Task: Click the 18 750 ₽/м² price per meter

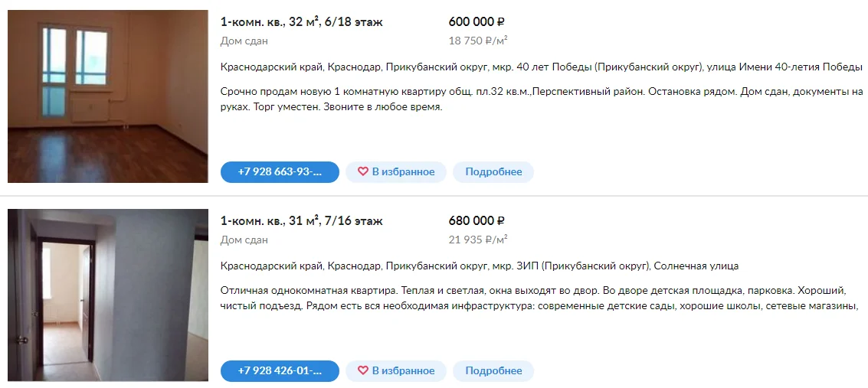Action: (478, 41)
